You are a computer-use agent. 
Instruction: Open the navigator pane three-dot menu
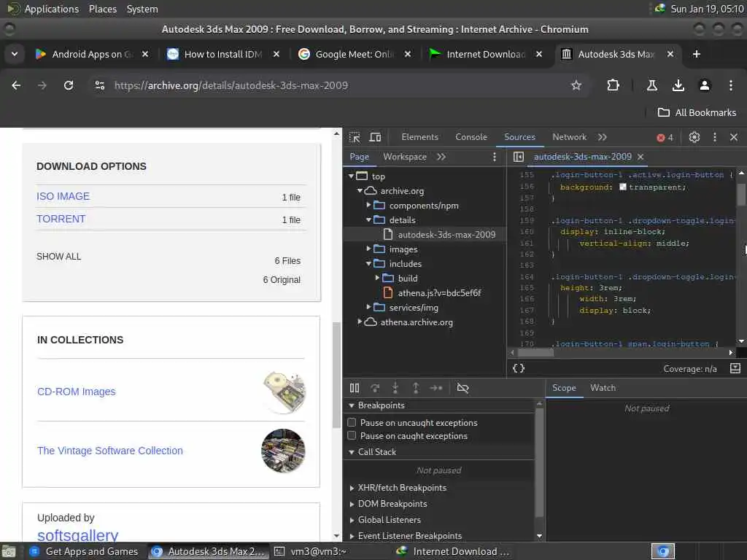coord(495,157)
